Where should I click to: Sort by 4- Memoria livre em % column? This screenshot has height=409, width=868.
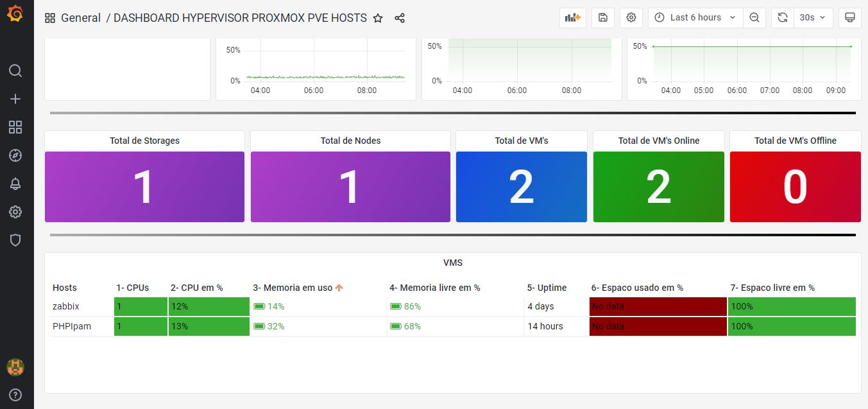(x=435, y=288)
